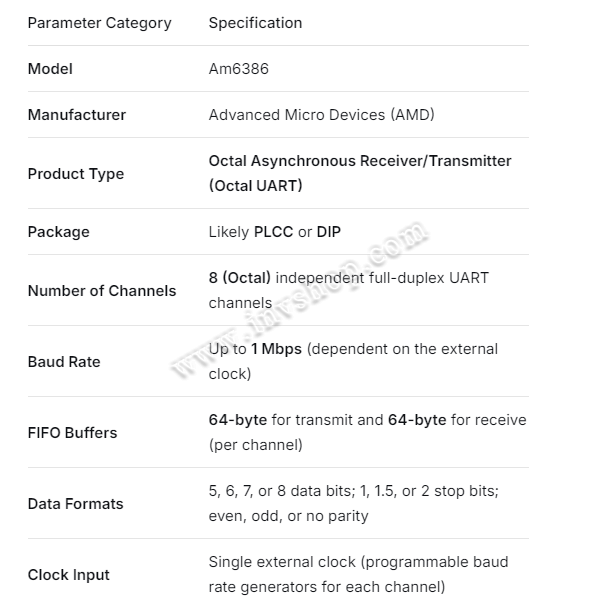
Task: Click the '8 (Octal)' channels description
Action: pos(240,278)
